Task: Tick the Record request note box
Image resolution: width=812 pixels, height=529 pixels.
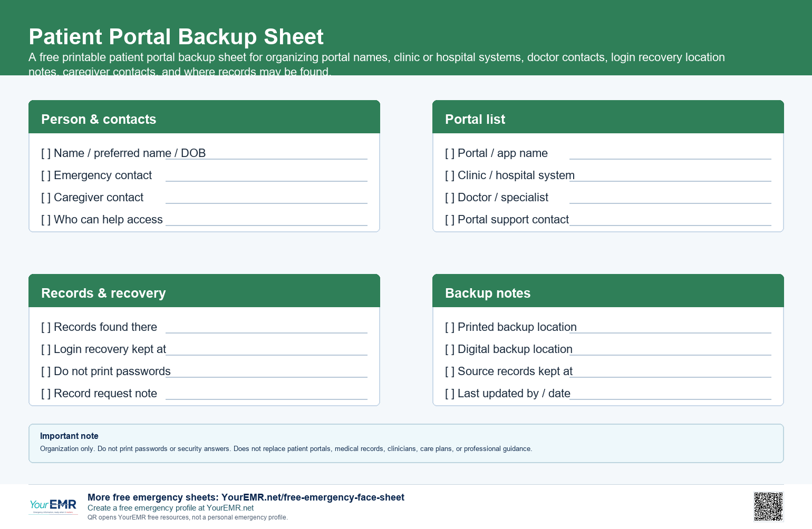Action: click(x=46, y=394)
